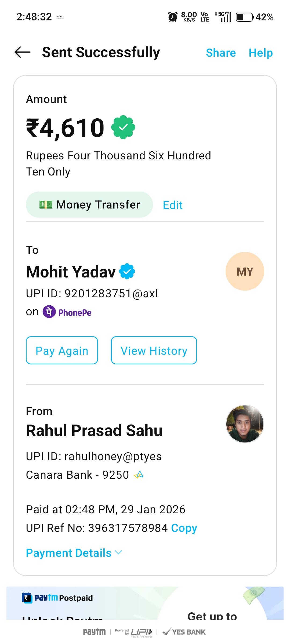Tap the Paytm Postpaid calendar icon
Viewport: 290px width, 644px height.
point(27,598)
